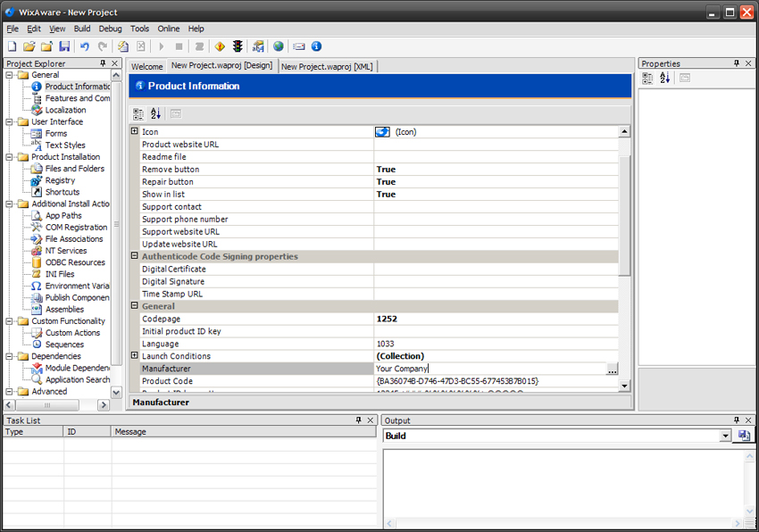Select Localization in Project Explorer
This screenshot has height=532, width=759.
click(x=66, y=110)
